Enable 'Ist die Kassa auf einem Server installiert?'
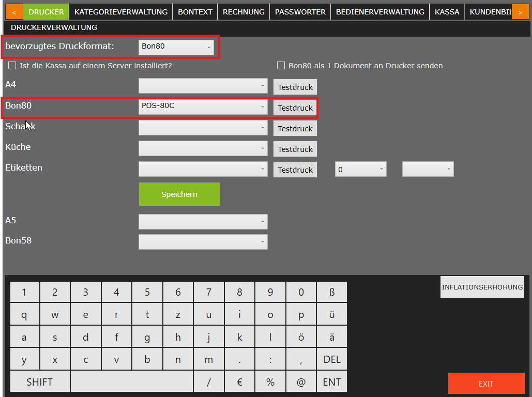532x397 pixels. tap(12, 66)
